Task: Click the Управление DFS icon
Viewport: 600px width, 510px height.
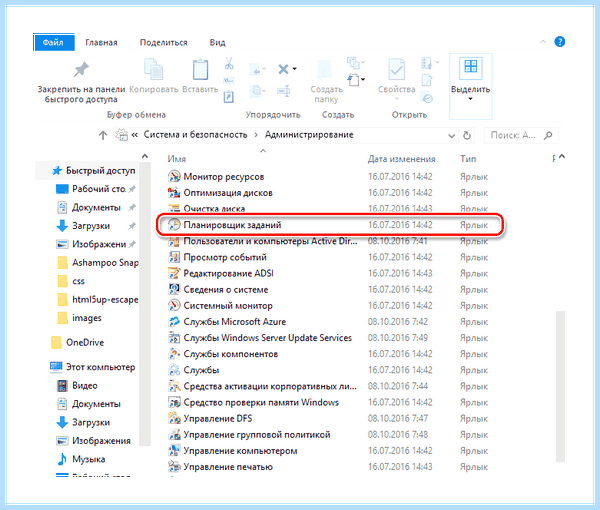Action: (174, 419)
